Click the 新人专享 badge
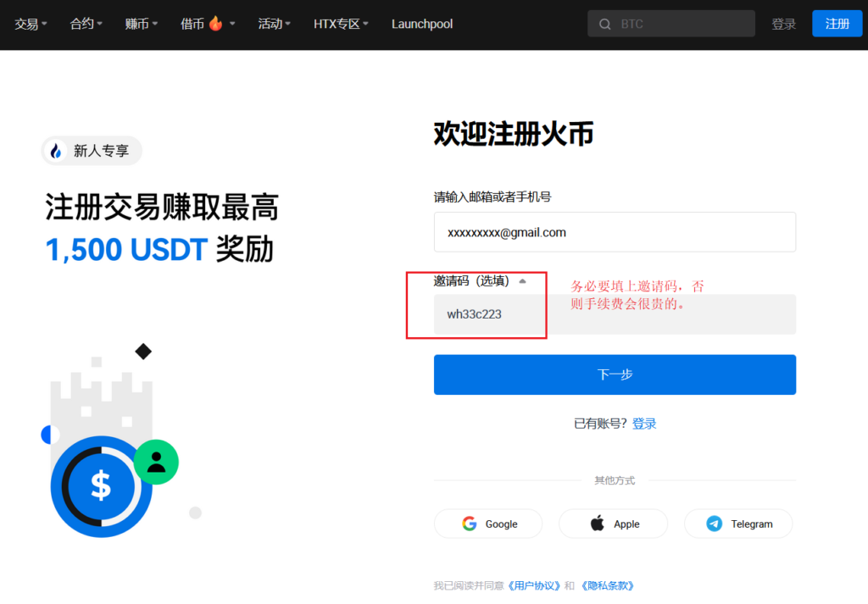 tap(92, 151)
